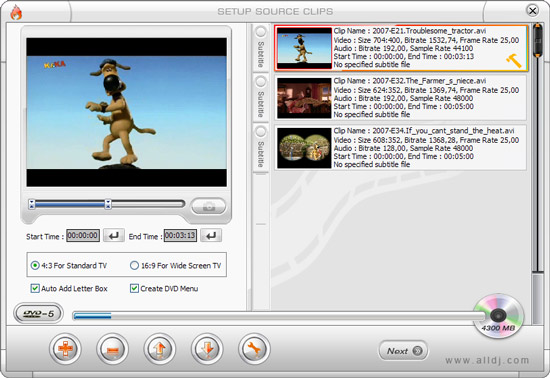This screenshot has width=550, height=378.
Task: Click the 4300 MB disc icon
Action: point(498,316)
